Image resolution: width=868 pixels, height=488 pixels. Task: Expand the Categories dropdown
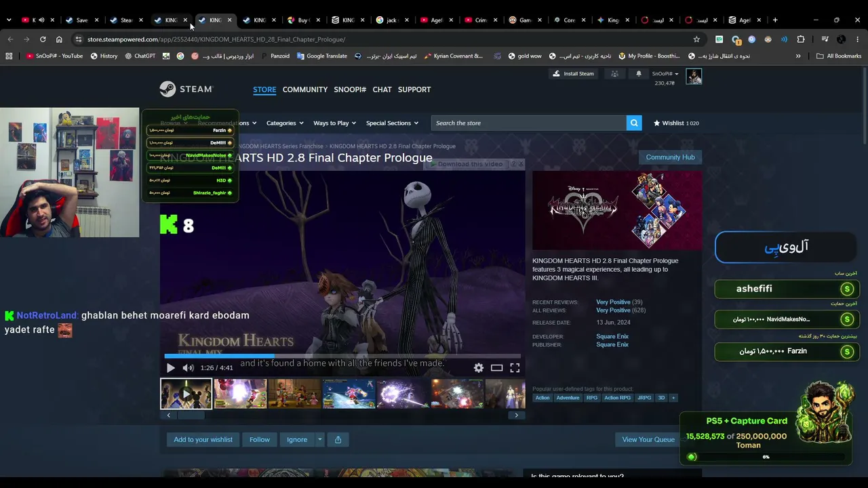pyautogui.click(x=285, y=123)
